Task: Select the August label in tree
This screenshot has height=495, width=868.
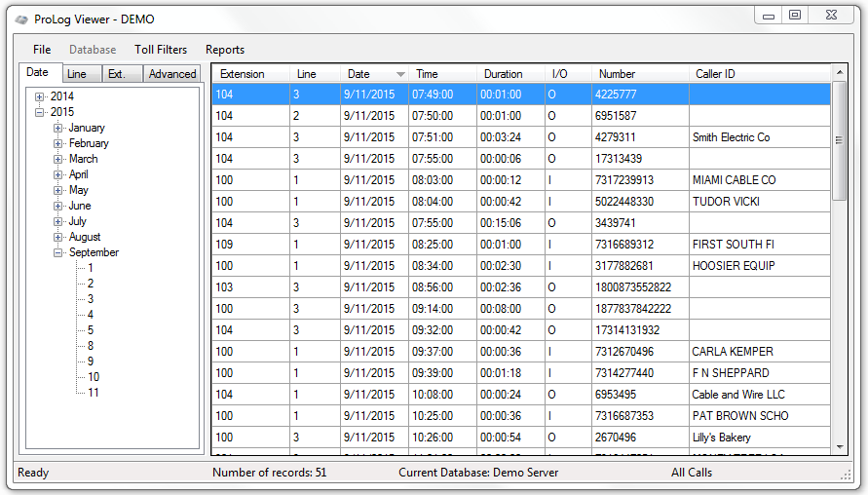Action: [x=85, y=237]
